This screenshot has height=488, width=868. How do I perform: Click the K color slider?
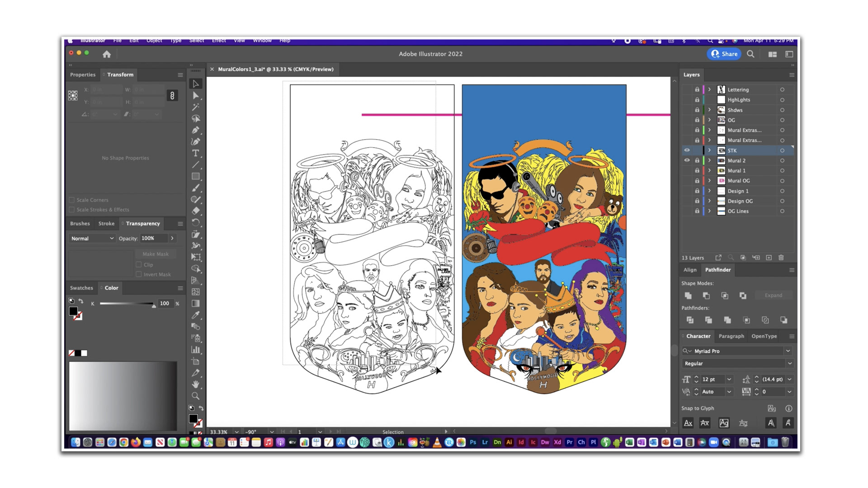click(127, 304)
